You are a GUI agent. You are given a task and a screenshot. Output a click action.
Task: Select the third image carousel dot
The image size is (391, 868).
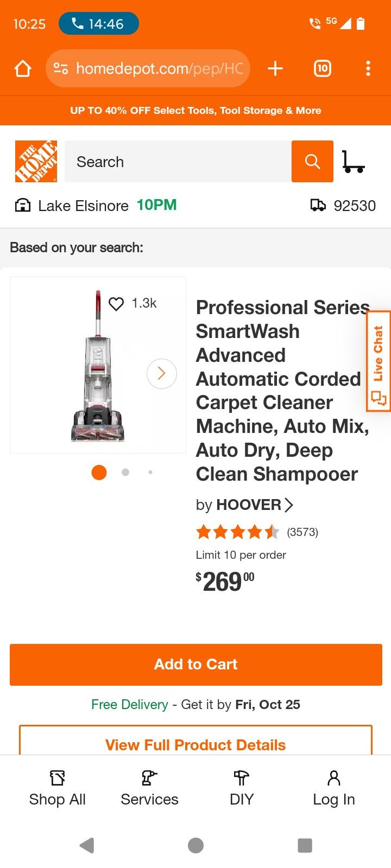pyautogui.click(x=150, y=473)
